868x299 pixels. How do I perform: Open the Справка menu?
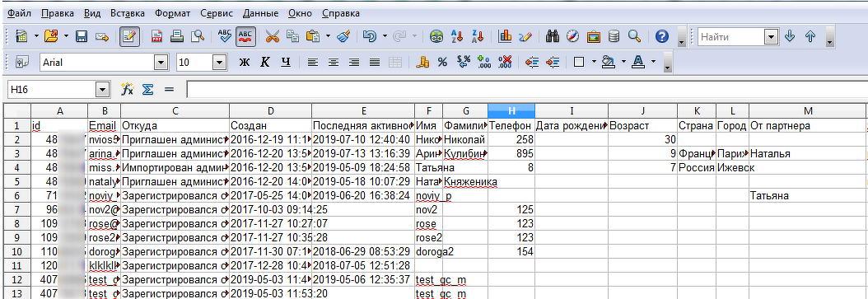[340, 13]
